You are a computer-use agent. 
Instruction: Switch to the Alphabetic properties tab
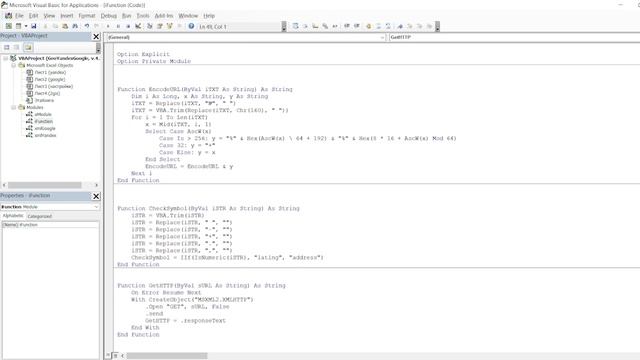point(13,216)
